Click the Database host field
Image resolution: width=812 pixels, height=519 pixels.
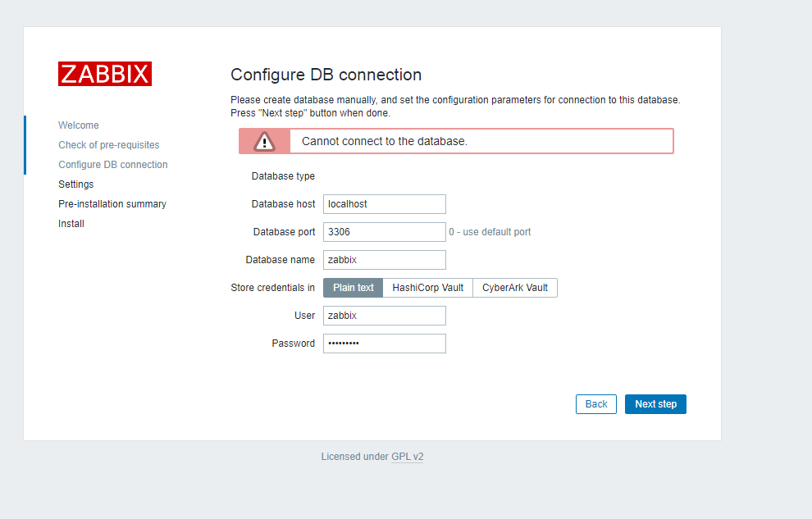coord(385,204)
